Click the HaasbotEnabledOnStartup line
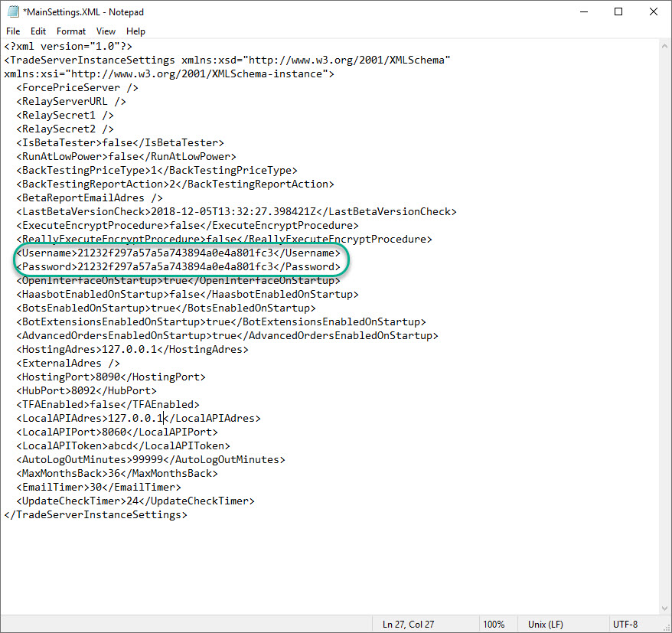672x633 pixels. tap(188, 294)
